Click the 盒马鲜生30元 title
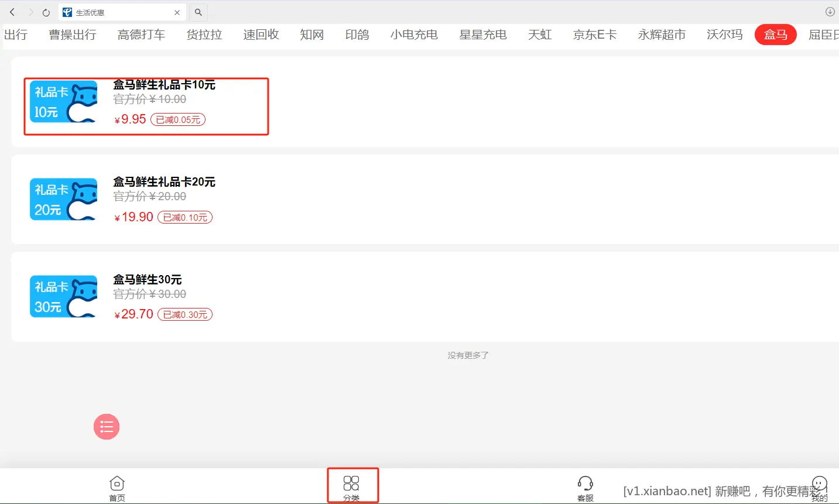Viewport: 839px width, 504px height. pyautogui.click(x=148, y=280)
